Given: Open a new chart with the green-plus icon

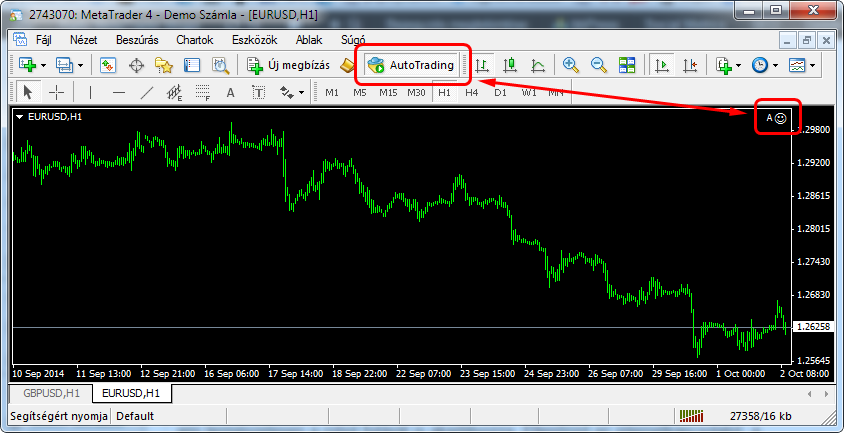Looking at the screenshot, I should (27, 65).
